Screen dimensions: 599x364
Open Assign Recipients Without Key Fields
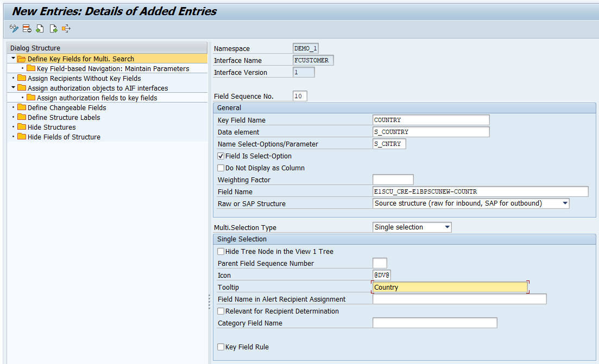[84, 78]
